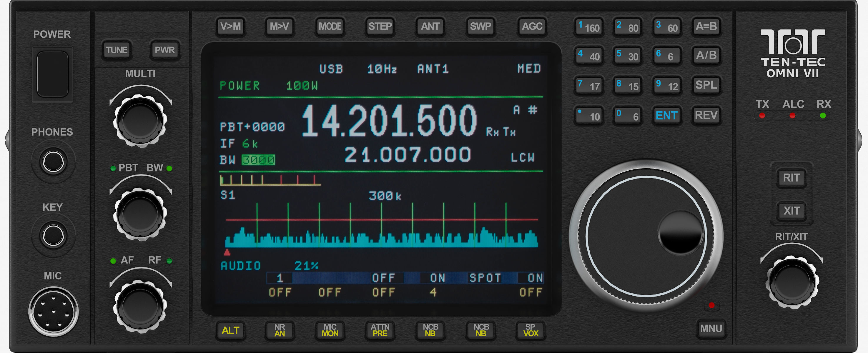Click the PBT green indicator LED

tap(113, 169)
